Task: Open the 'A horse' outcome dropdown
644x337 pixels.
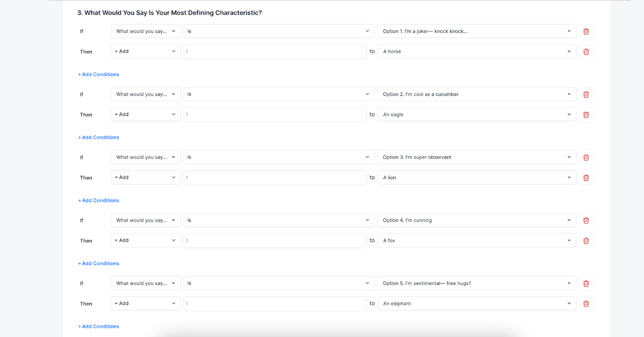Action: tap(477, 52)
